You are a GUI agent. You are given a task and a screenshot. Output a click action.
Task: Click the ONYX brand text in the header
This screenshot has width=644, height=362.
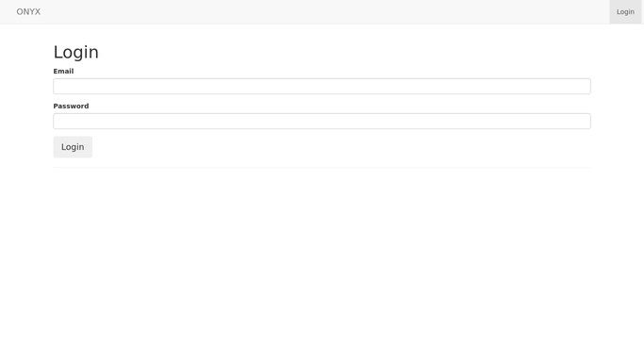coord(28,12)
